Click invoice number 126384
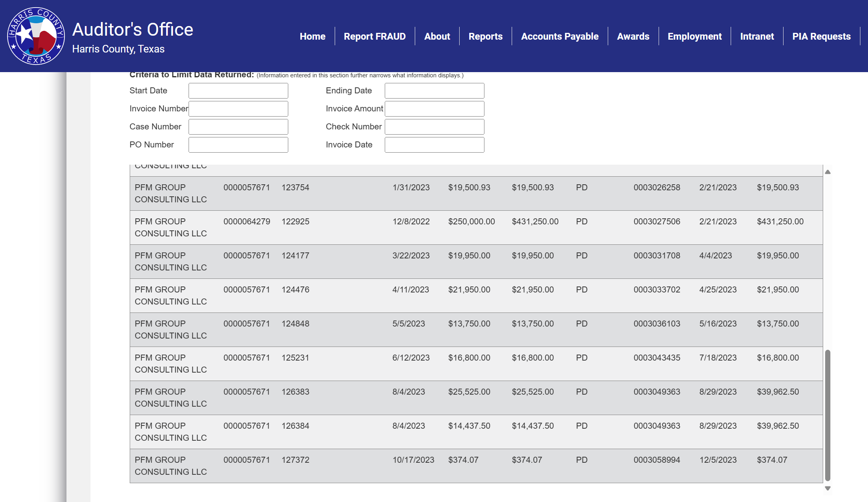Screen dimensions: 868x502 click(x=295, y=426)
